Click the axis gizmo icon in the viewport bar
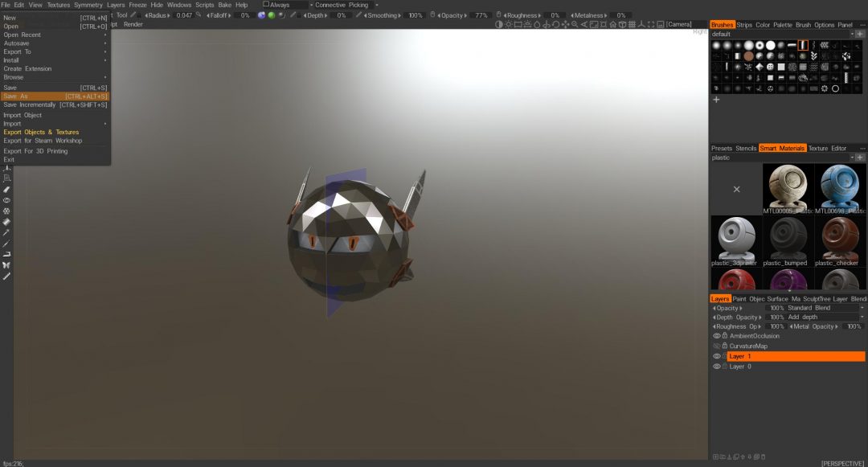Screen dimensions: 868x467 click(641, 24)
